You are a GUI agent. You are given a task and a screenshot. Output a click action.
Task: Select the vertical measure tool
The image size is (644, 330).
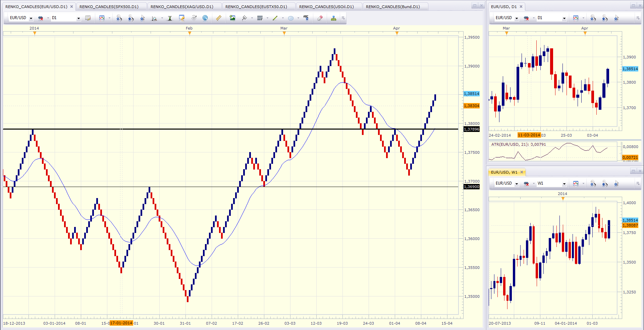pyautogui.click(x=170, y=18)
